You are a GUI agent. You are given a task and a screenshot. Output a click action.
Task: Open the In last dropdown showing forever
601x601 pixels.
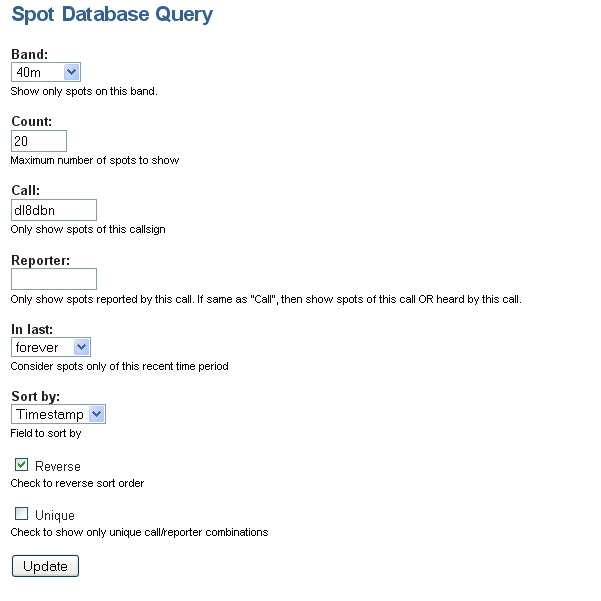click(51, 347)
